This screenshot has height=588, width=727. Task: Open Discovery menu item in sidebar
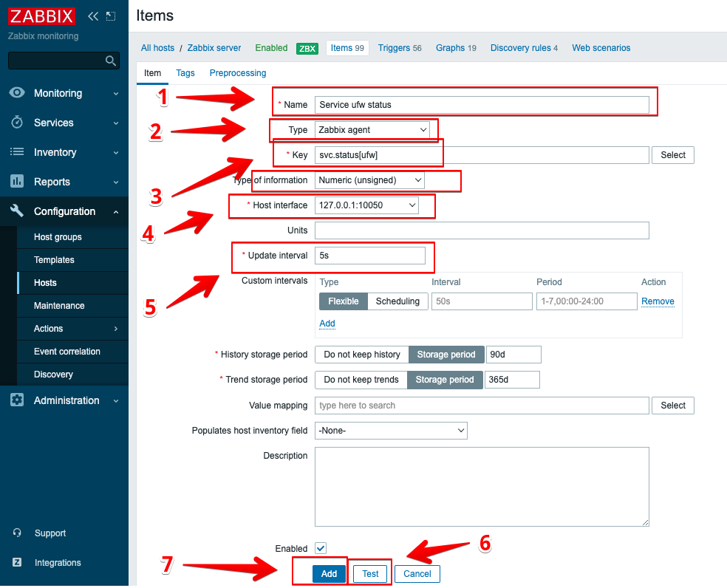coord(53,375)
